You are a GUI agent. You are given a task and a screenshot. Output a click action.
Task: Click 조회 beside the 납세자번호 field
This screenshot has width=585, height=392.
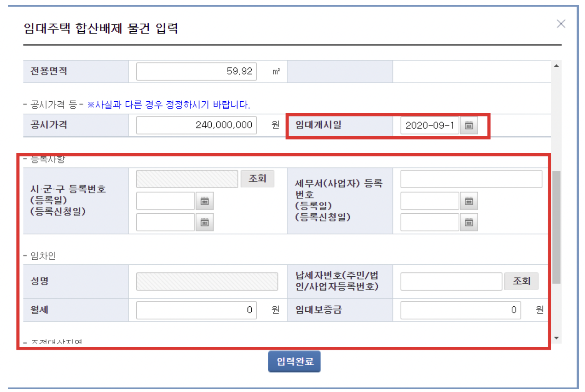tap(521, 281)
